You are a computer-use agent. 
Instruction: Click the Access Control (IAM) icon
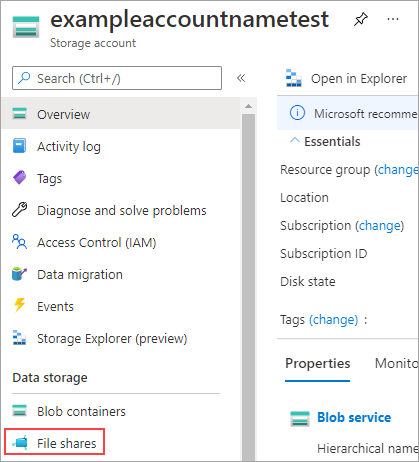tap(19, 242)
